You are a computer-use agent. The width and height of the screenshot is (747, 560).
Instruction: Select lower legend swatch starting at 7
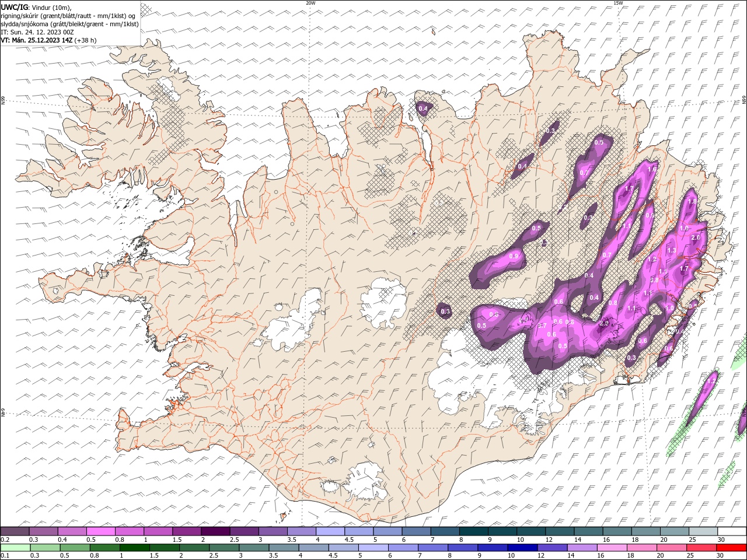click(x=433, y=548)
